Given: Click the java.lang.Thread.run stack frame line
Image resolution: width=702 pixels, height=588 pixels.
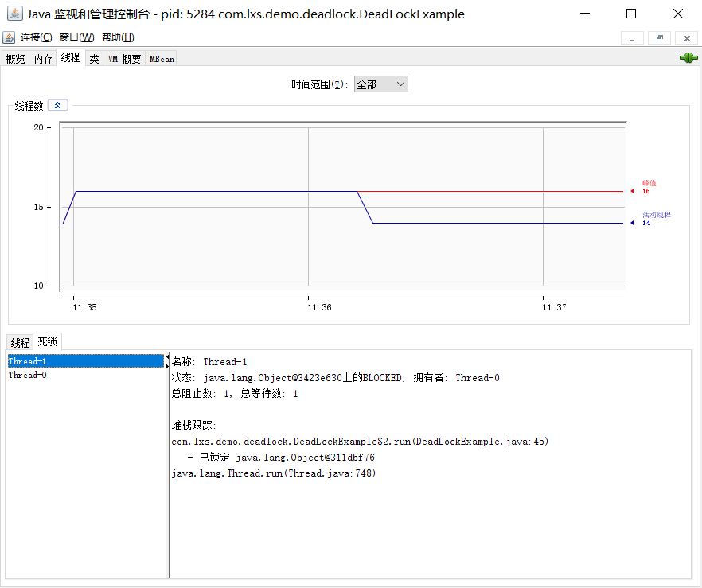Looking at the screenshot, I should point(274,473).
